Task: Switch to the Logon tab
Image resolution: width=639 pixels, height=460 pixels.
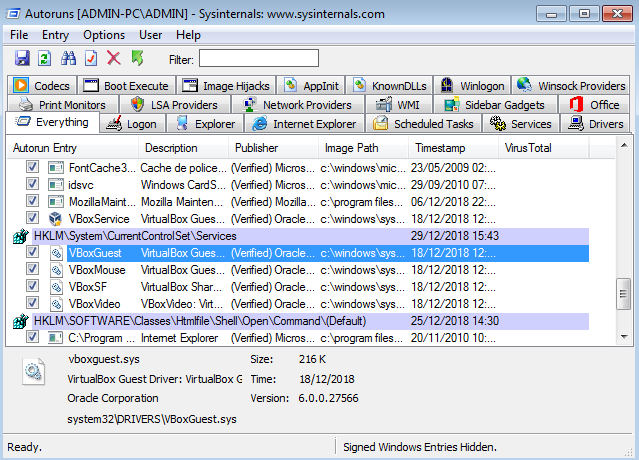Action: click(133, 124)
